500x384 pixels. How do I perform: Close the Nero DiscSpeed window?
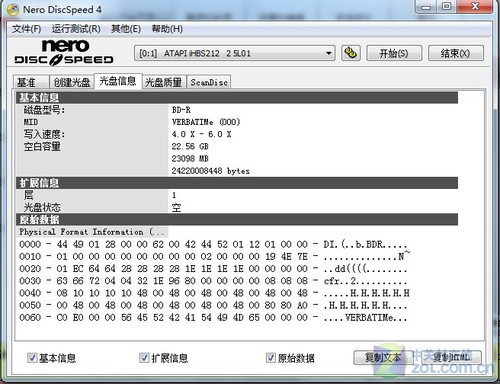point(475,7)
